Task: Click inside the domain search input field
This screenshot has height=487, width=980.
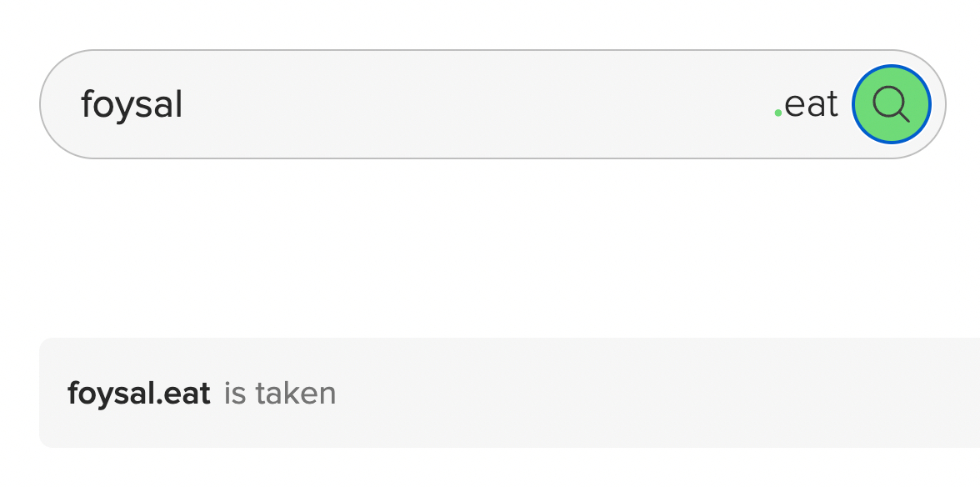Action: (417, 104)
